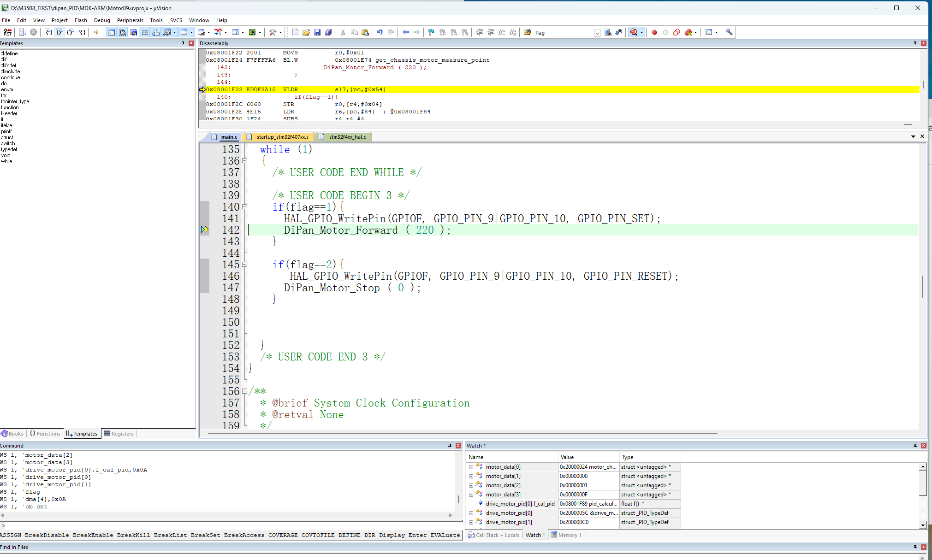The height and width of the screenshot is (560, 932).
Task: Click the Watch 1 vertical scrollbar down arrow
Action: point(923,525)
